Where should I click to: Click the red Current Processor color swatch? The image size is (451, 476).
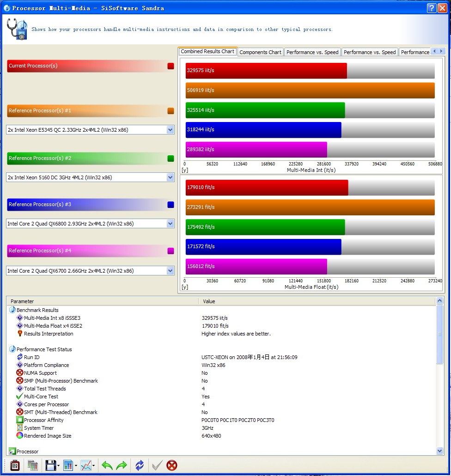tap(171, 66)
